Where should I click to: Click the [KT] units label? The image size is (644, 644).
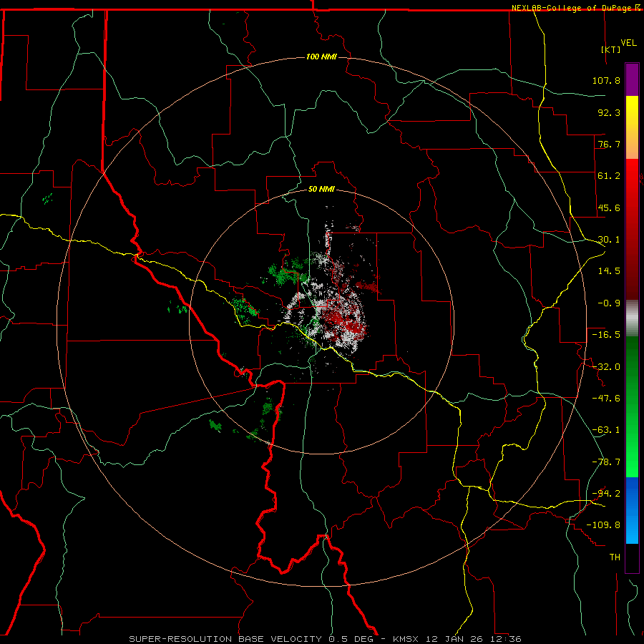(x=611, y=49)
